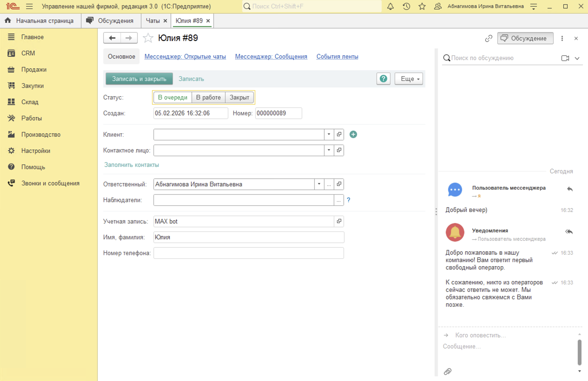Image resolution: width=588 pixels, height=381 pixels.
Task: Click the Заполнить контакты link
Action: [132, 165]
